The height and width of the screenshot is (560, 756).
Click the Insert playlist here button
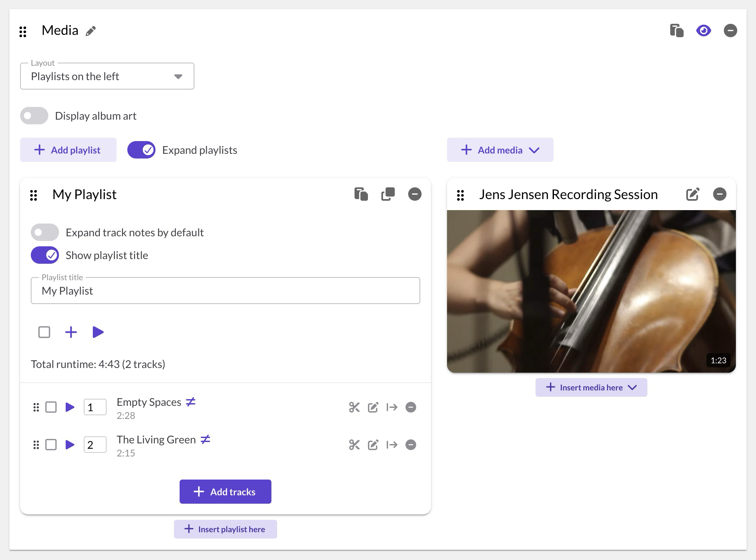[225, 529]
